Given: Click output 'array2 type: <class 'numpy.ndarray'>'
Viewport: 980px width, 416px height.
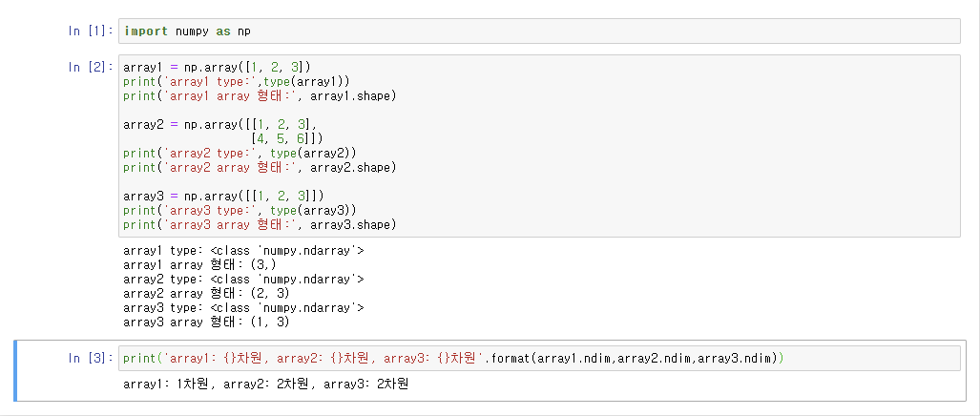Looking at the screenshot, I should coord(243,280).
